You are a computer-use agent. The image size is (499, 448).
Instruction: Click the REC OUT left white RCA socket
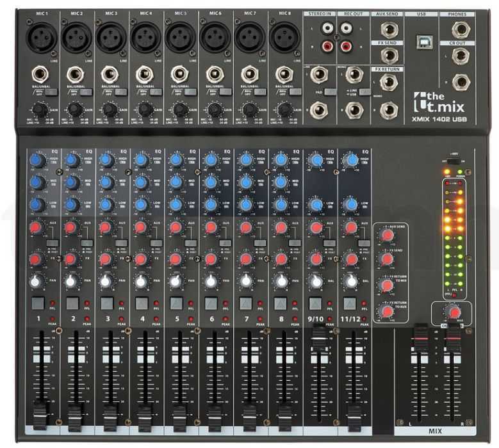[x=347, y=28]
